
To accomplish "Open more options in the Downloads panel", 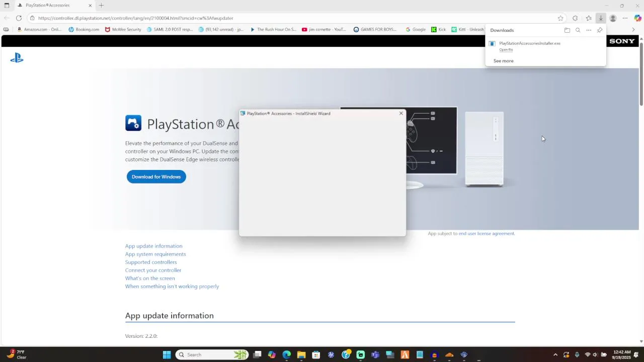I will [589, 30].
